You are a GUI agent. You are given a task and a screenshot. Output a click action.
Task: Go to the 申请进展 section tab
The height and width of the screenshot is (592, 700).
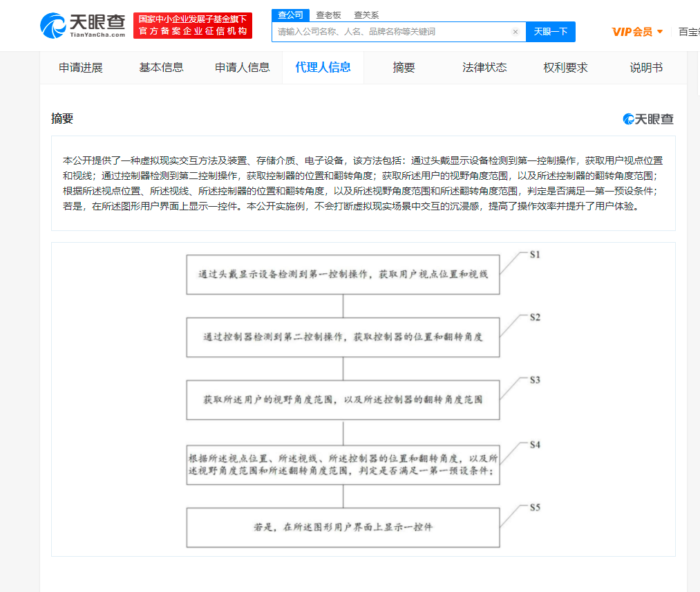(x=81, y=68)
